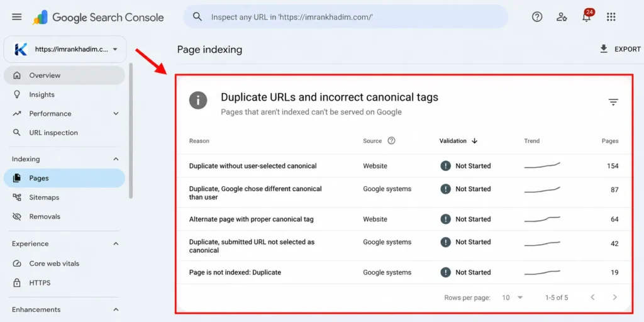Open the Help question mark icon
This screenshot has height=322, width=644.
point(537,16)
